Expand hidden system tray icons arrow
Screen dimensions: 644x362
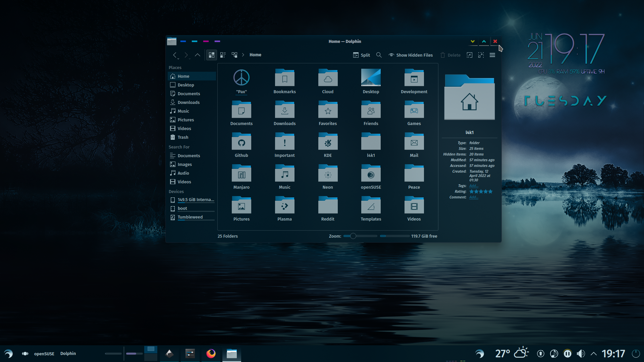click(x=594, y=354)
